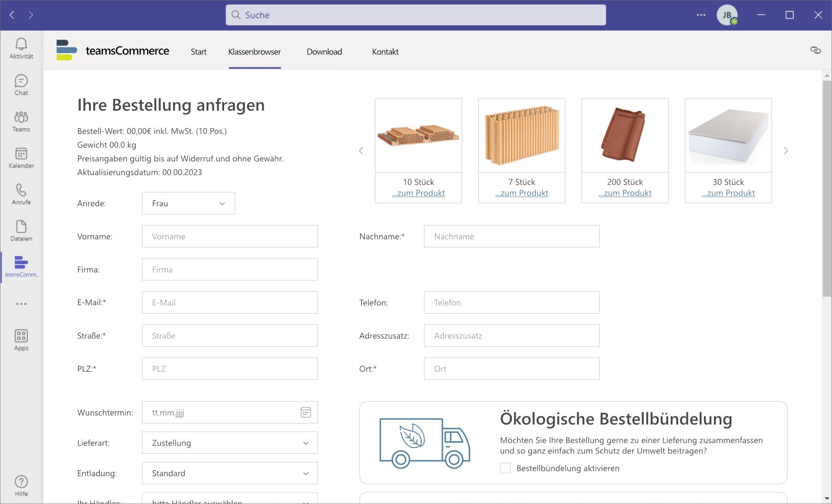Click the Wunschtermin date field
Screen dimensions: 832x504
tap(230, 412)
